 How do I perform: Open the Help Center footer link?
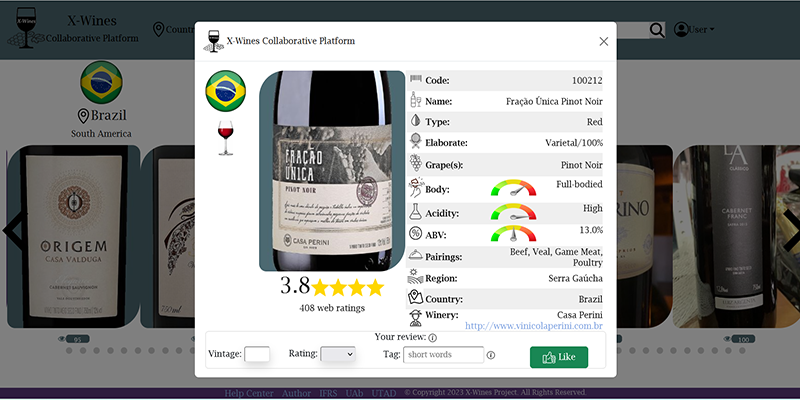pos(249,393)
